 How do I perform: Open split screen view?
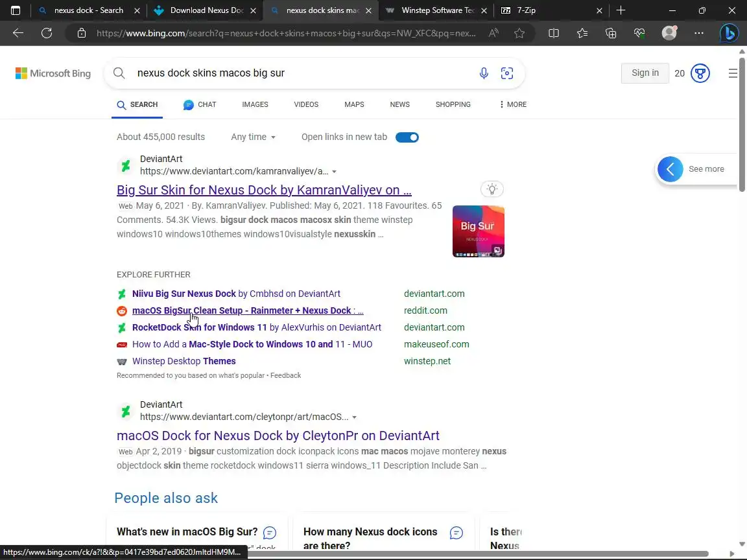coord(554,33)
